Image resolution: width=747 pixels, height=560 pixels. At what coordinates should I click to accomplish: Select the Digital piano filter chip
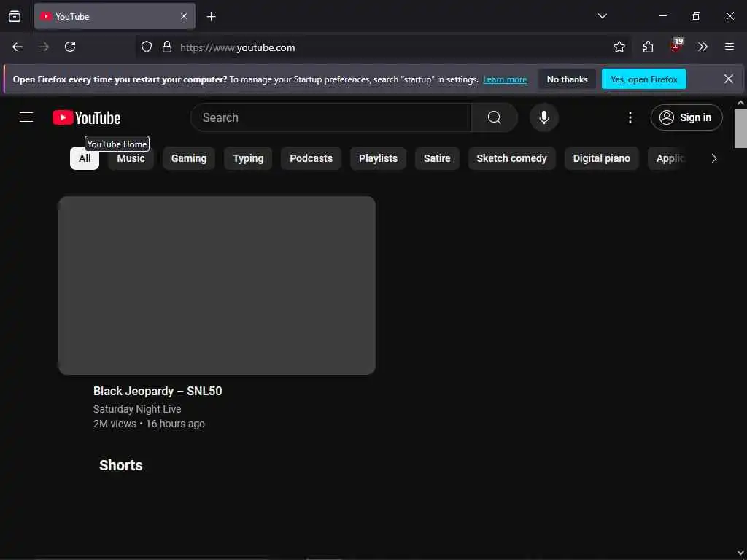coord(601,158)
